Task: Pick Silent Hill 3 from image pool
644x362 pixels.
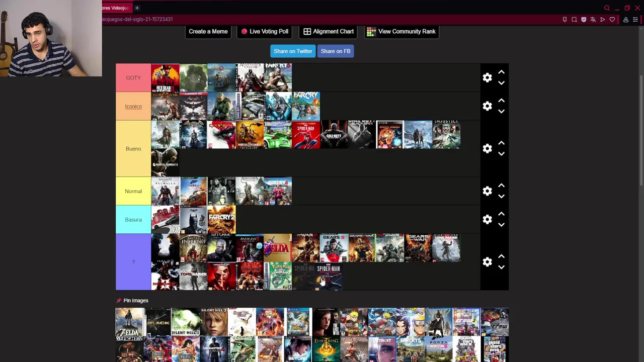Action: [214, 322]
